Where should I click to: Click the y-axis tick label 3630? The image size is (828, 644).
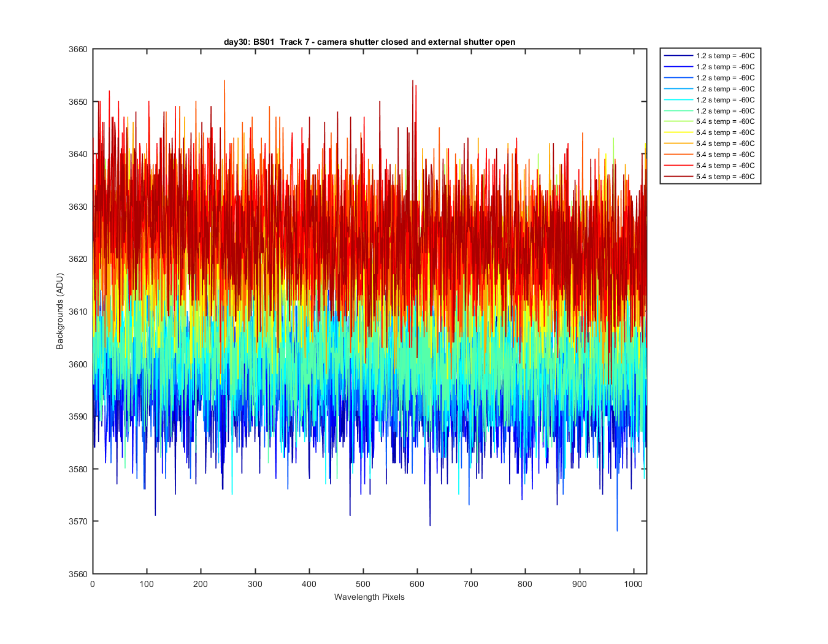coord(79,207)
